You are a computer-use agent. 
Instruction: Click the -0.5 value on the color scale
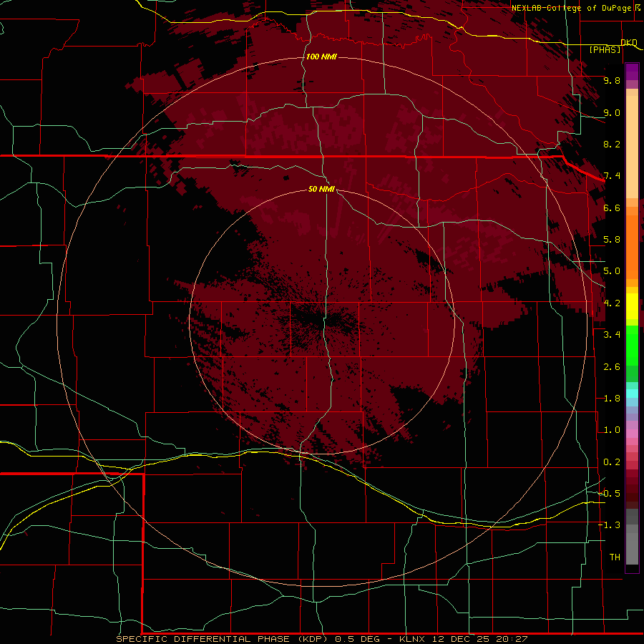(x=609, y=494)
